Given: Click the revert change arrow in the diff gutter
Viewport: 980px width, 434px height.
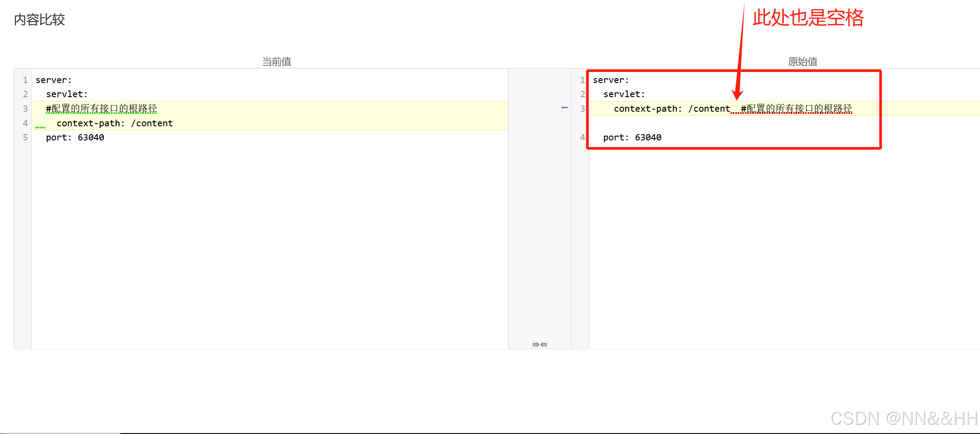Looking at the screenshot, I should point(565,108).
